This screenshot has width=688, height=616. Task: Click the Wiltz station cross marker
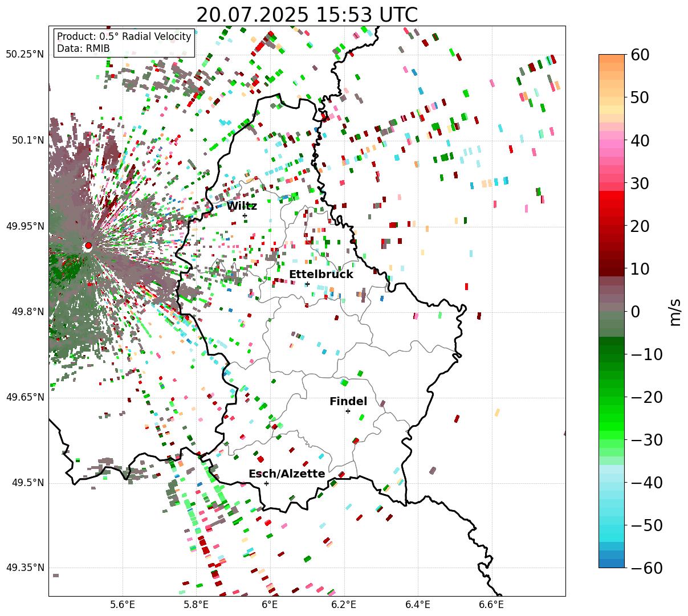click(x=245, y=215)
